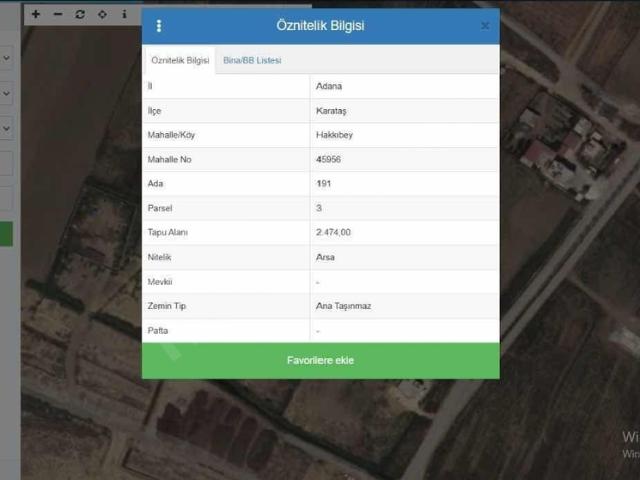The image size is (640, 480).
Task: Select the Tapu Alanı value 2.474,00
Action: point(333,232)
